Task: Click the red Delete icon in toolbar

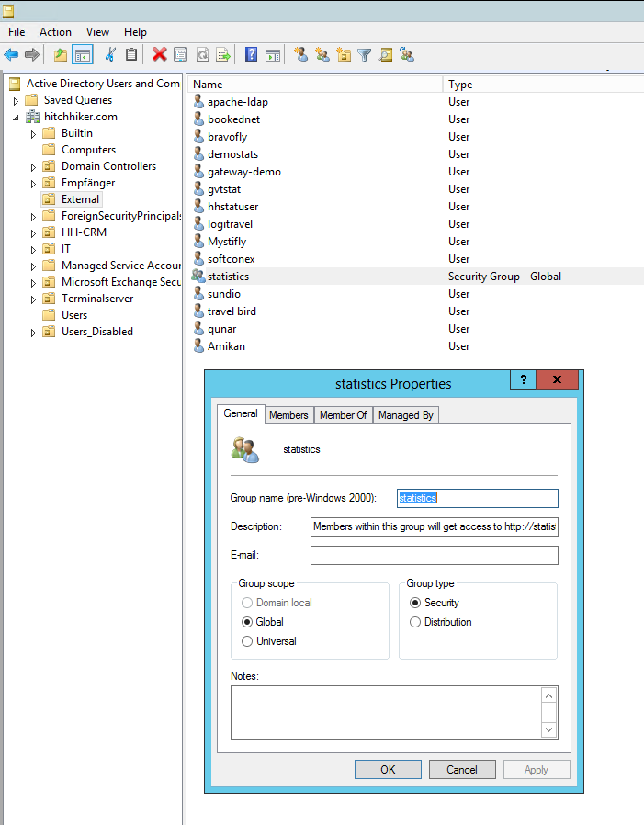Action: point(159,55)
